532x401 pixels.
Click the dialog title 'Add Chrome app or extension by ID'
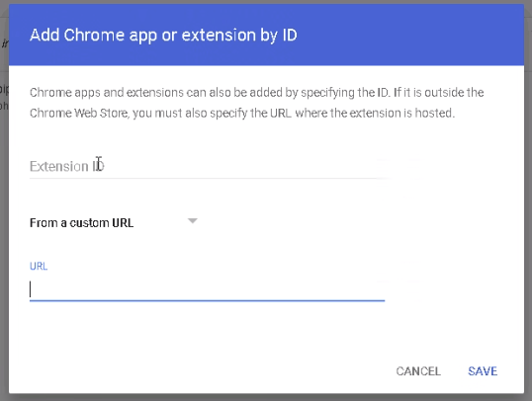click(x=163, y=35)
